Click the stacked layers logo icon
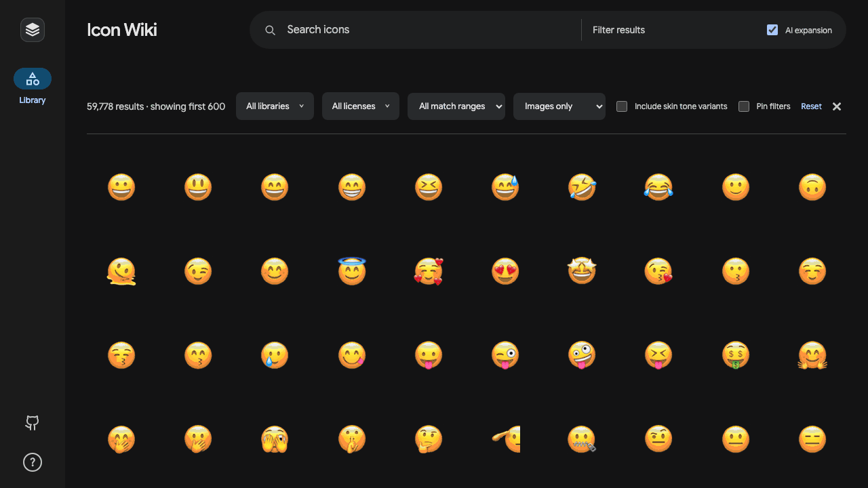Viewport: 868px width, 488px height. point(33,30)
